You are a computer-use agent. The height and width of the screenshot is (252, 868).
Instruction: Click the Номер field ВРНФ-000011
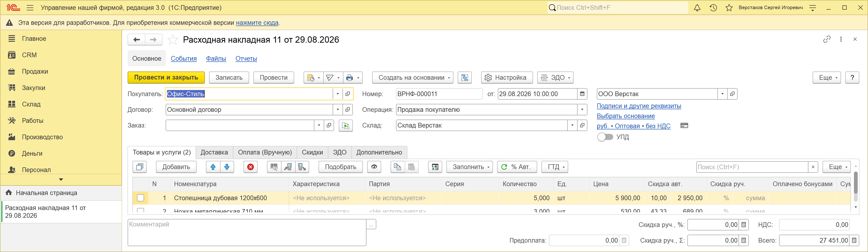tap(439, 94)
